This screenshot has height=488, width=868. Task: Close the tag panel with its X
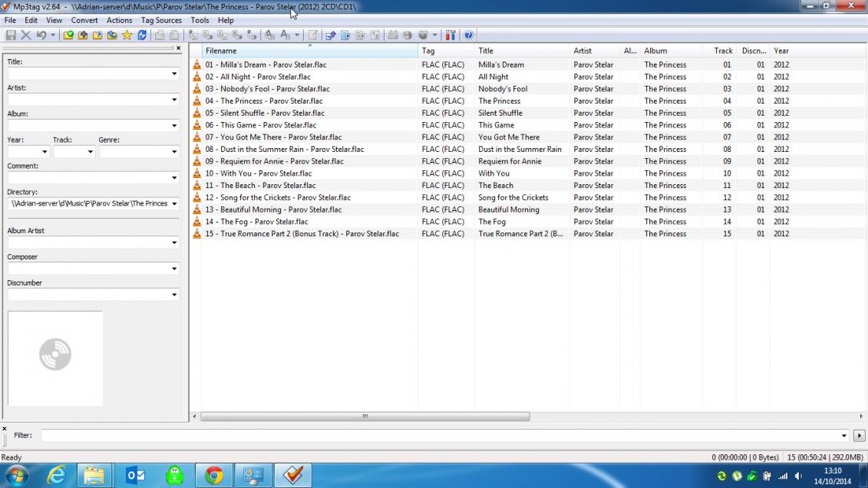pyautogui.click(x=178, y=48)
